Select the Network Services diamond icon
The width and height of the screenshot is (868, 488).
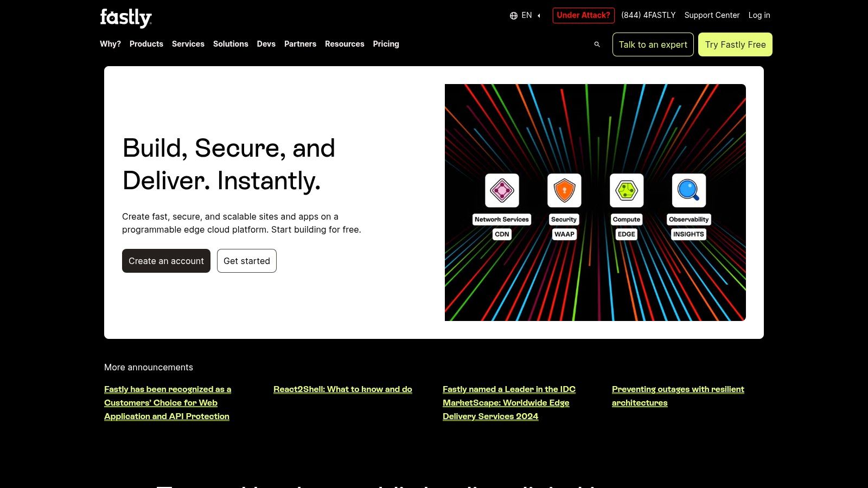click(x=502, y=190)
